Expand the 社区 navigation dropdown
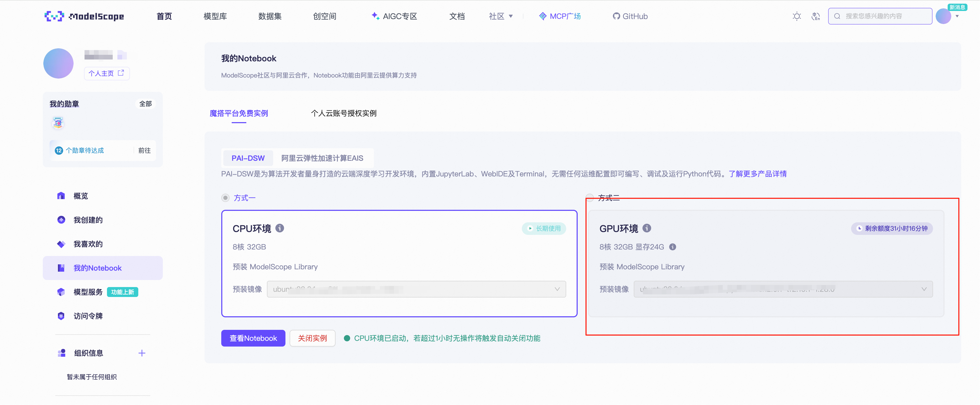The width and height of the screenshot is (980, 405). 501,16
